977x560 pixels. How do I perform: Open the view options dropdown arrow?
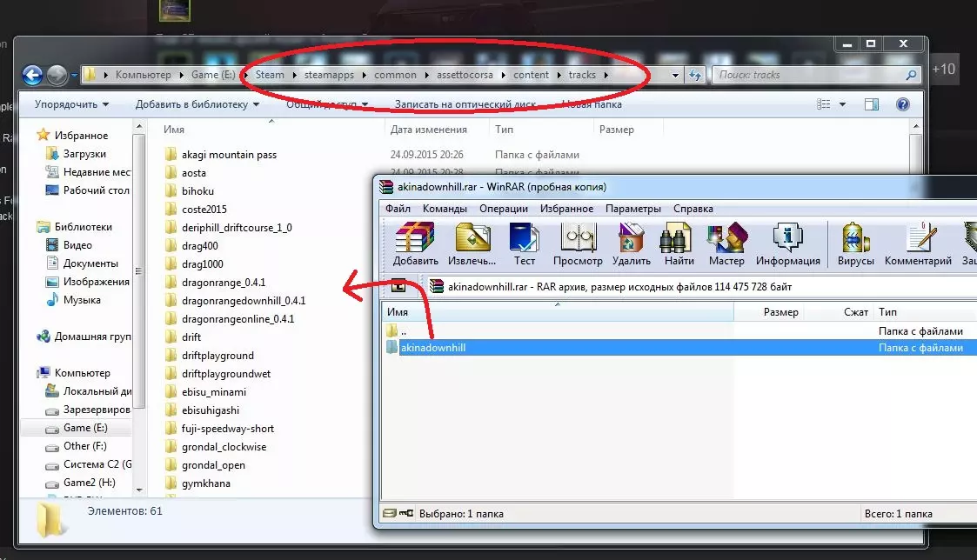pos(842,104)
